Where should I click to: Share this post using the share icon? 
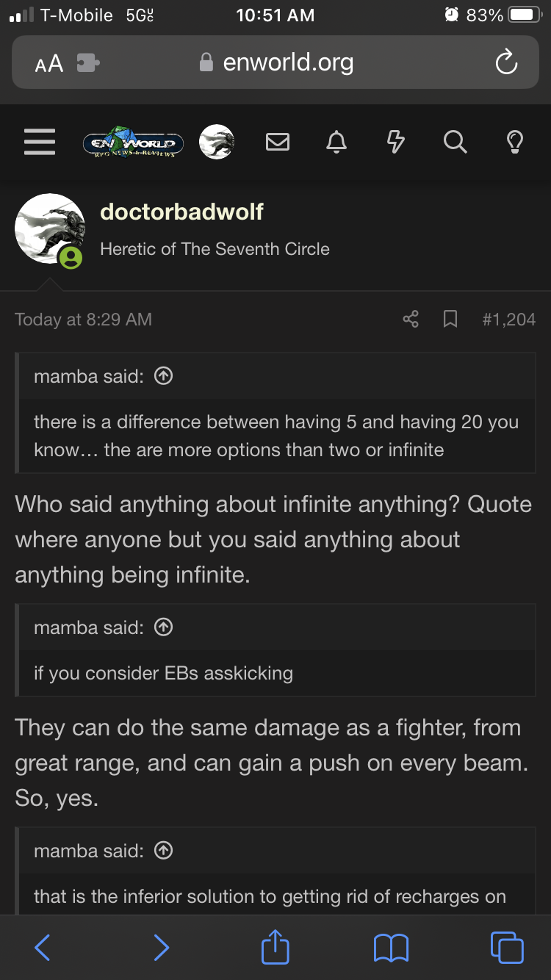point(410,319)
